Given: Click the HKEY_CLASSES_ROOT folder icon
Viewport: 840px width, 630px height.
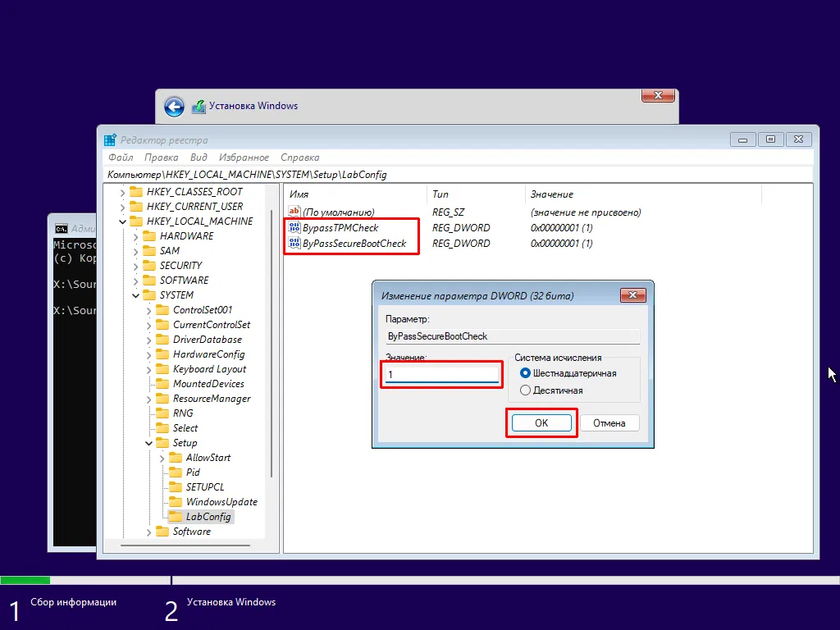Looking at the screenshot, I should (137, 192).
